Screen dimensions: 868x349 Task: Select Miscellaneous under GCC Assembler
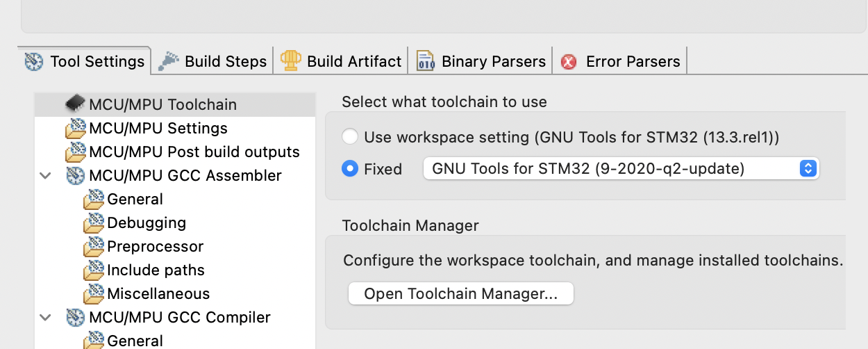[158, 294]
